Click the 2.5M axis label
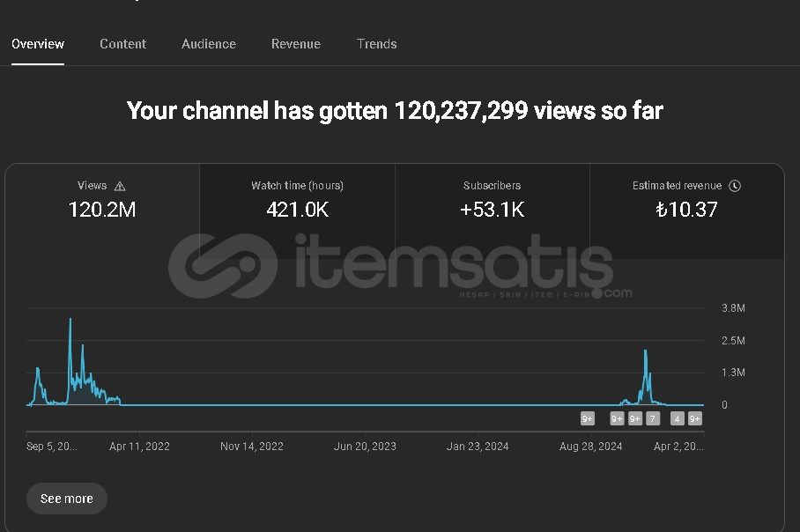800x532 pixels. tap(733, 340)
